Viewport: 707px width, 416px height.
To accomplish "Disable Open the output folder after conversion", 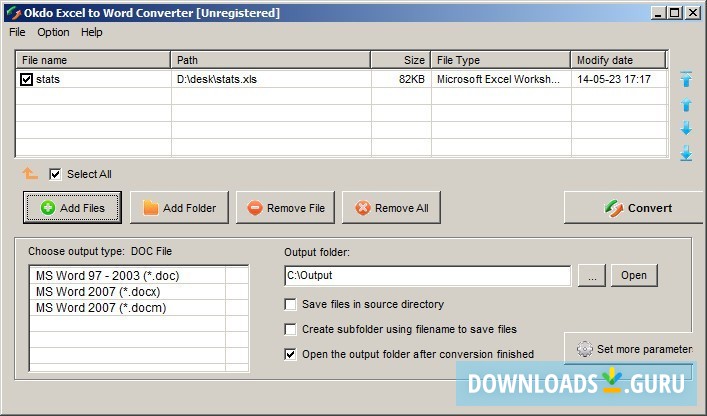I will (x=290, y=354).
